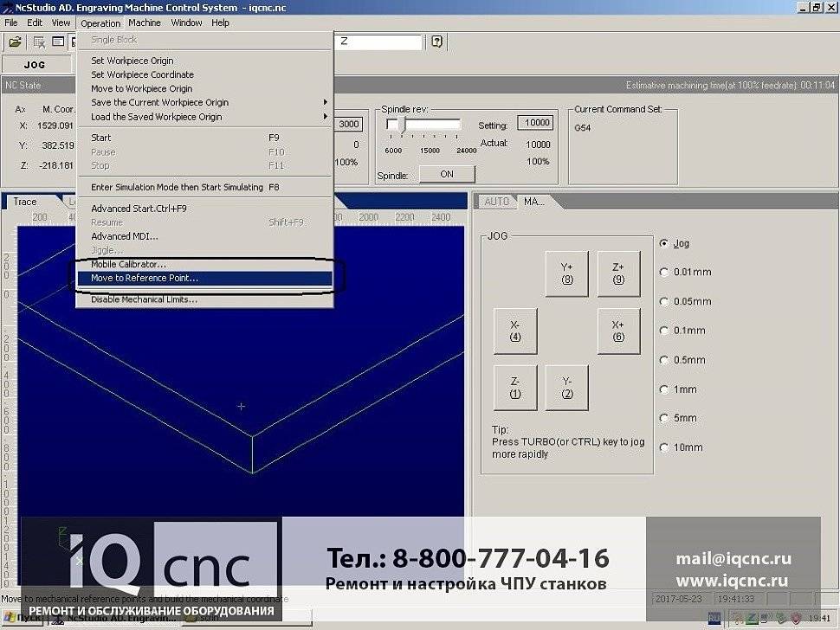Select the 0.01mm step radio button
This screenshot has width=840, height=630.
click(665, 273)
